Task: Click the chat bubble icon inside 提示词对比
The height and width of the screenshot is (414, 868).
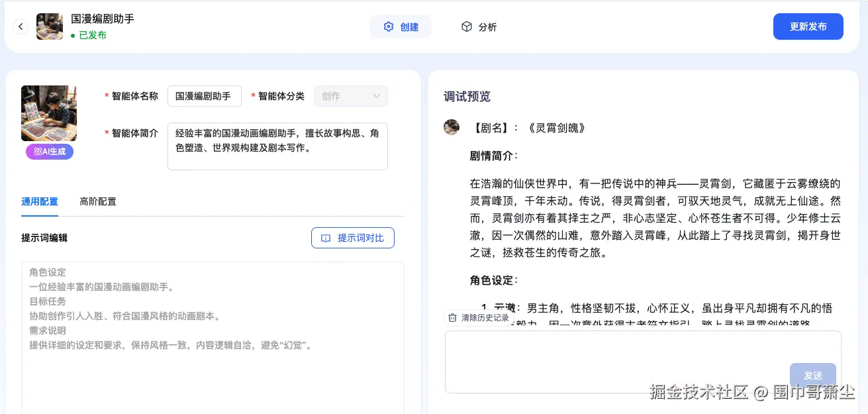Action: [325, 238]
